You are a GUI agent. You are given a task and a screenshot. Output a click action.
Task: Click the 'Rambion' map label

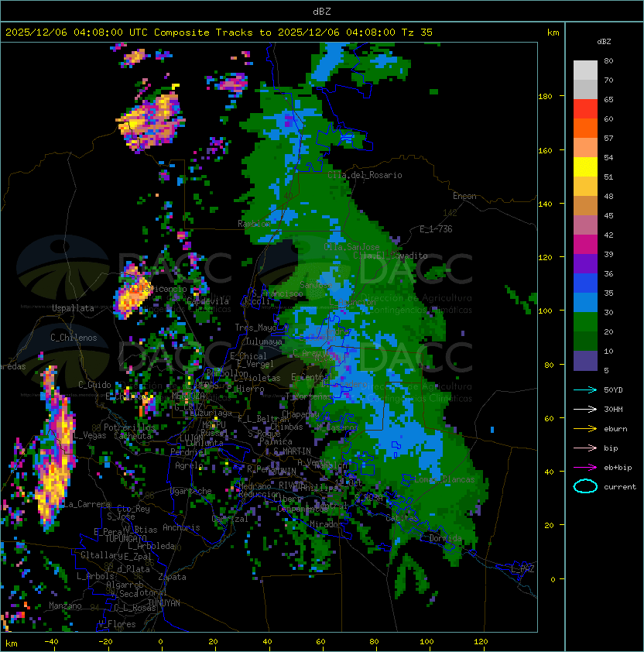254,224
